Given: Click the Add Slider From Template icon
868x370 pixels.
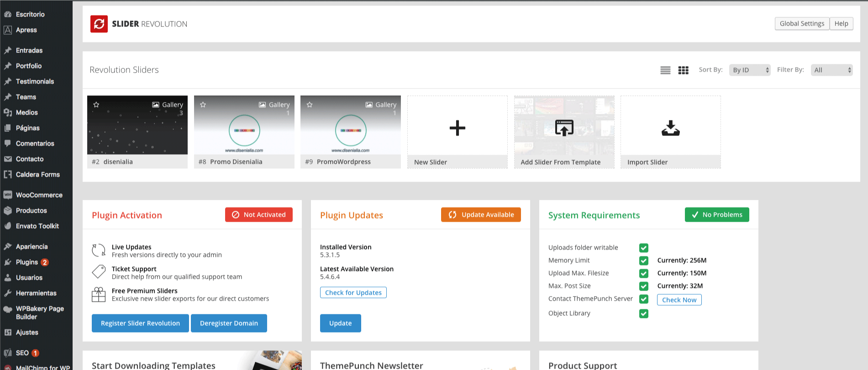Looking at the screenshot, I should pos(564,128).
